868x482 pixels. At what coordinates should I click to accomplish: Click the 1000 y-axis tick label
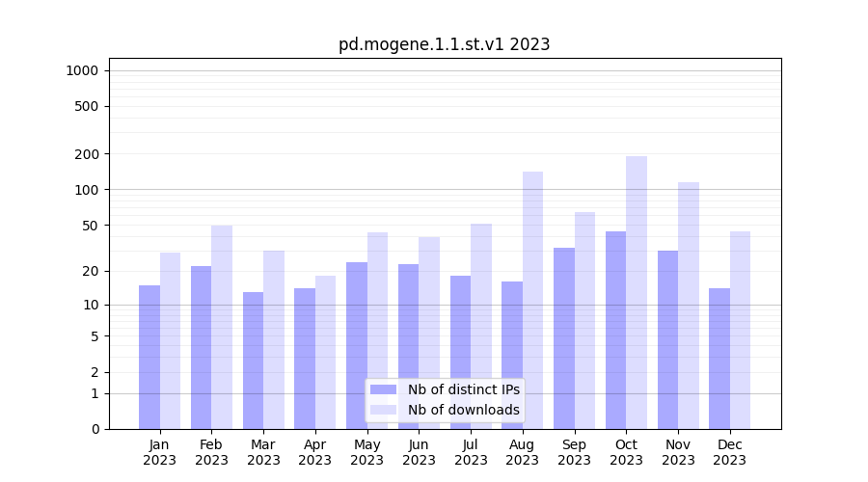pos(82,70)
